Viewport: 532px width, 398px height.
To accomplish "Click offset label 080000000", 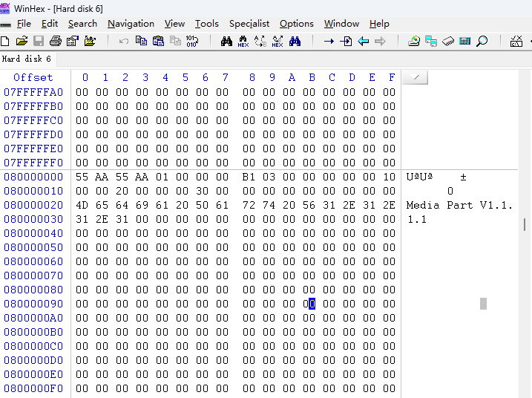I will pyautogui.click(x=33, y=177).
